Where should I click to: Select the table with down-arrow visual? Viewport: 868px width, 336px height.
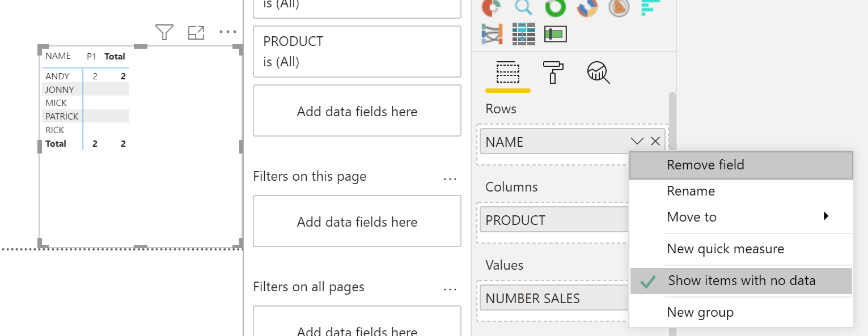tap(524, 34)
